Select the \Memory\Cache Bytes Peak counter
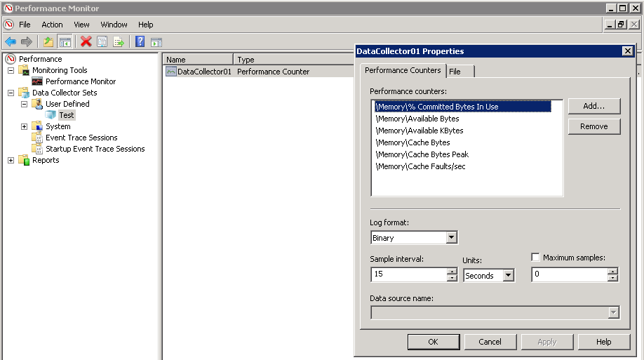This screenshot has height=360, width=644. [422, 154]
